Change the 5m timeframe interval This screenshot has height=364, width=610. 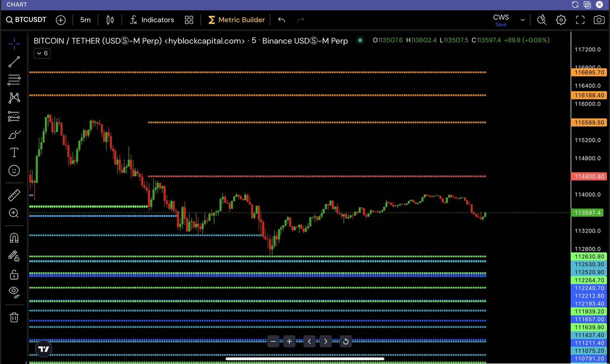(x=85, y=20)
